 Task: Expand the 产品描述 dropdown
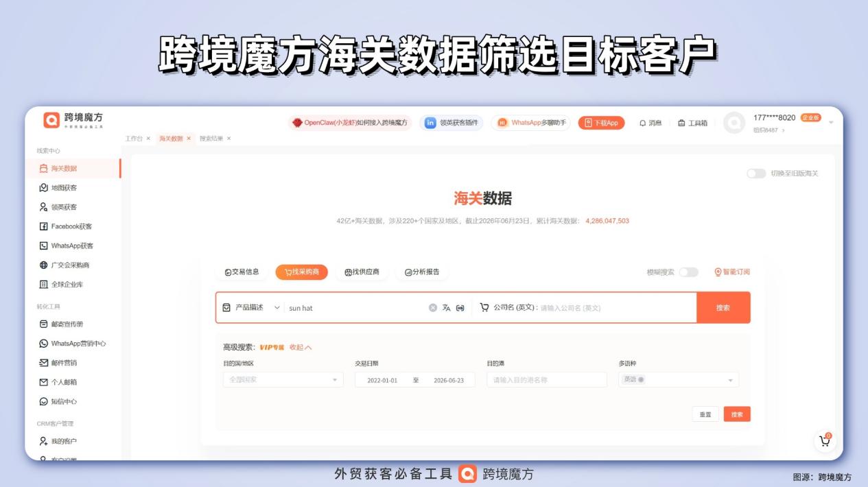(252, 307)
